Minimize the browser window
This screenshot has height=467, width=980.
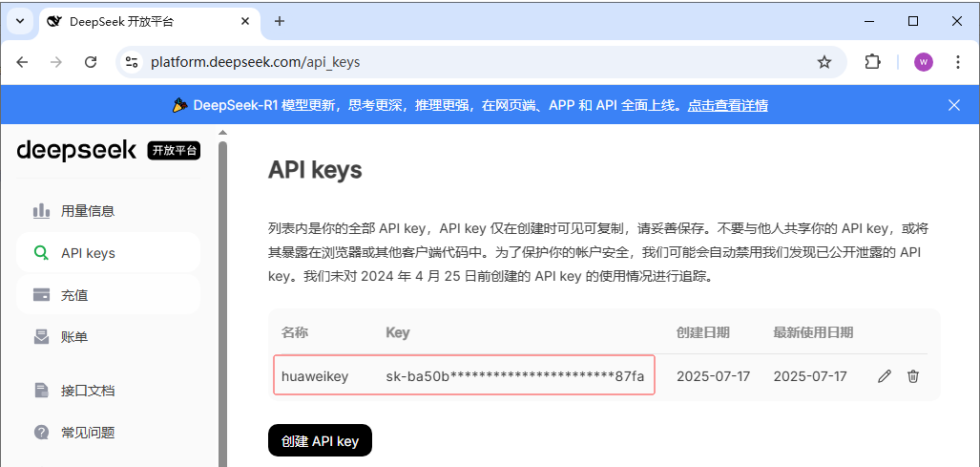tap(869, 21)
